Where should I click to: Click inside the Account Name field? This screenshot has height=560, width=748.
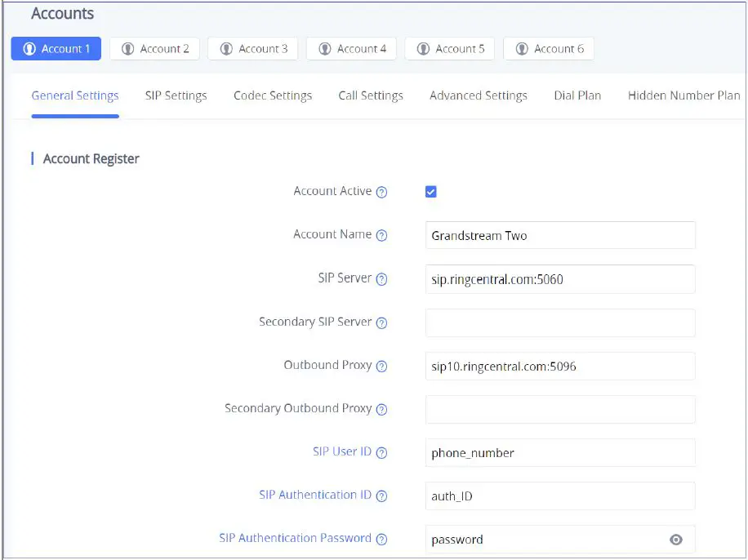[x=560, y=235]
